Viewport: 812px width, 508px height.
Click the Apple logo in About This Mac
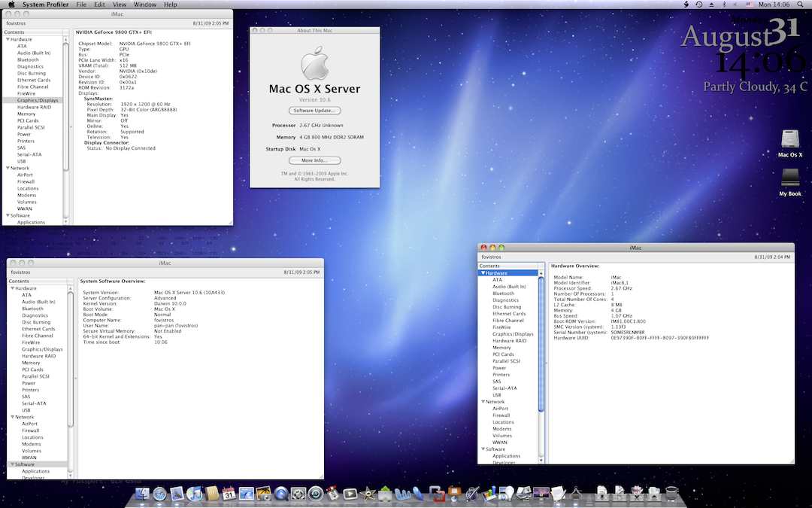point(315,62)
